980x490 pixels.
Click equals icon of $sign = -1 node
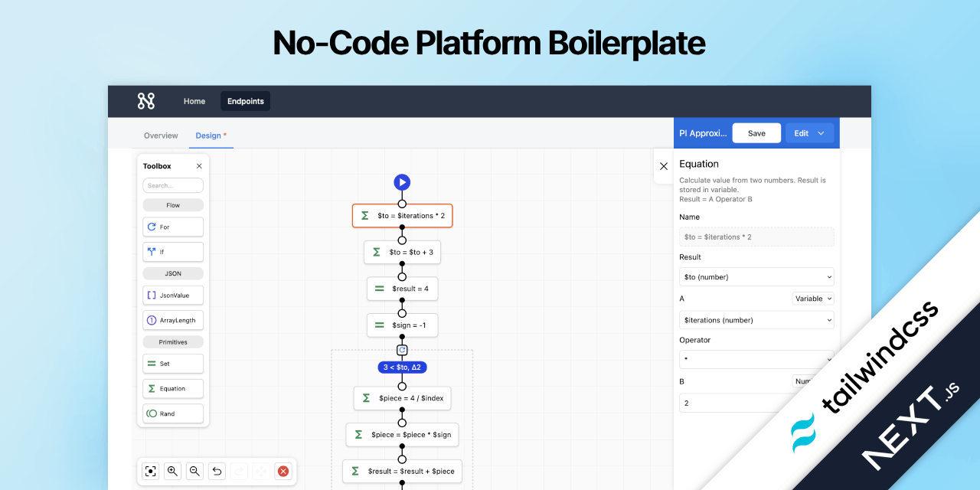tap(380, 325)
